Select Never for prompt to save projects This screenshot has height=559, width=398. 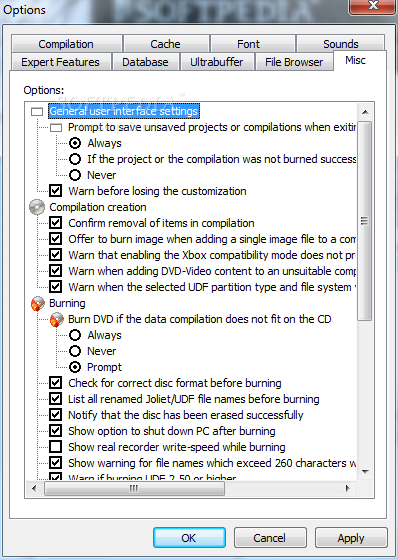75,175
